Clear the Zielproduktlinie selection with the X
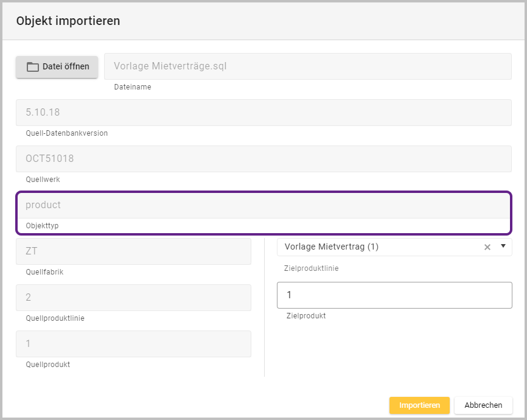The image size is (527, 420). point(487,247)
